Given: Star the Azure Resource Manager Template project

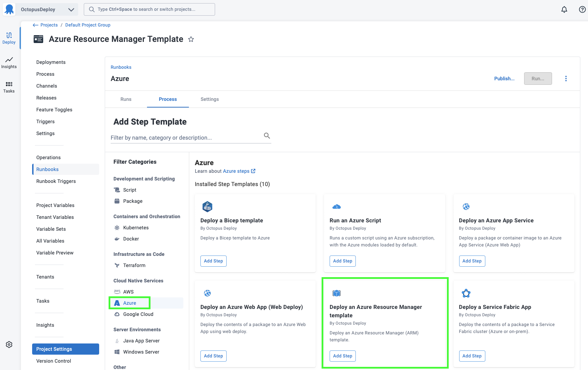Looking at the screenshot, I should pos(191,39).
